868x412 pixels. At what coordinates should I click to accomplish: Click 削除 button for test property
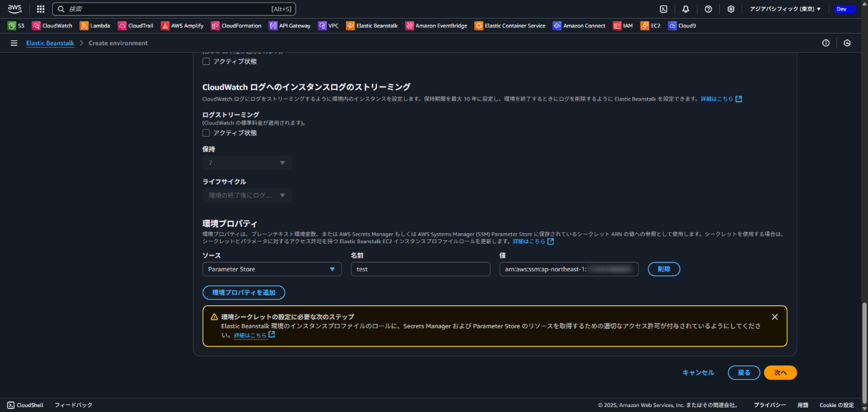click(x=664, y=269)
